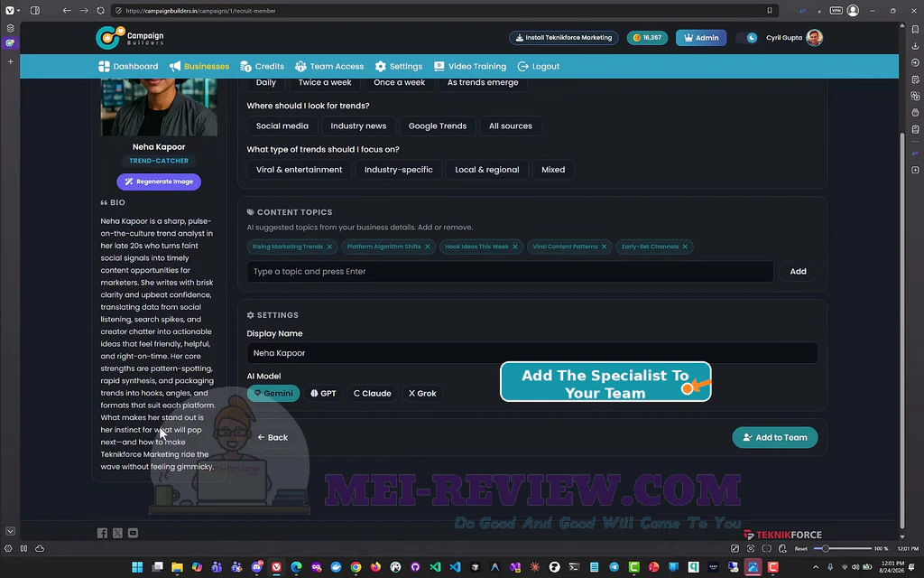Choose the GPT AI model
The width and height of the screenshot is (924, 578).
pos(324,394)
